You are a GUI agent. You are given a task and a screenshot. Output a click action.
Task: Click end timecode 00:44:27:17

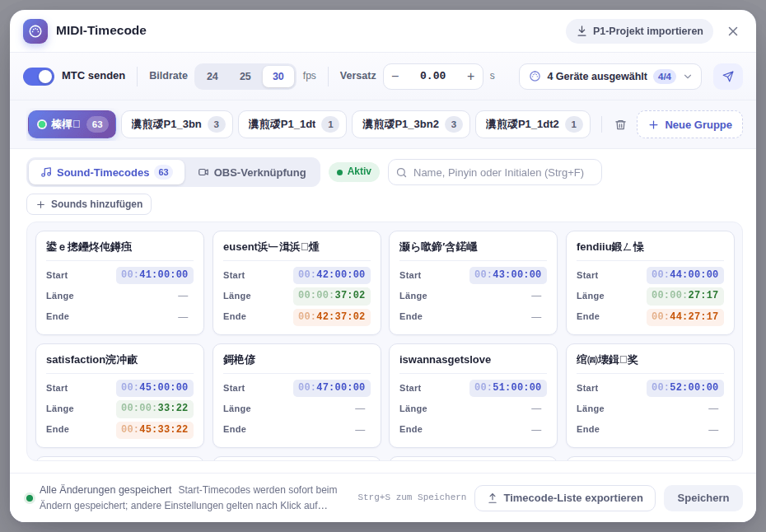(x=685, y=316)
